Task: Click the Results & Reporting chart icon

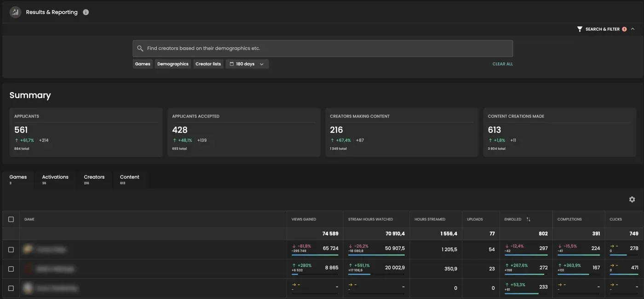Action: pos(15,12)
